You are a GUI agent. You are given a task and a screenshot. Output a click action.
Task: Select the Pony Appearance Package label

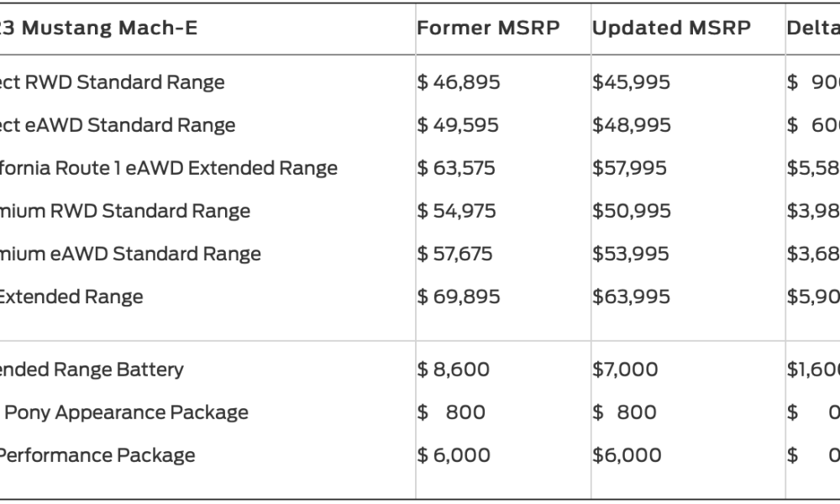coord(126,412)
